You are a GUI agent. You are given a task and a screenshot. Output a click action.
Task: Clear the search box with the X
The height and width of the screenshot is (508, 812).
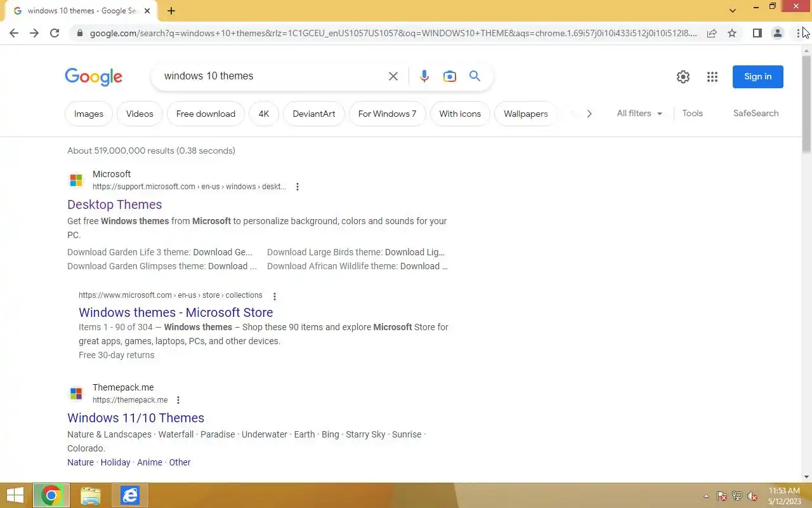pyautogui.click(x=393, y=76)
